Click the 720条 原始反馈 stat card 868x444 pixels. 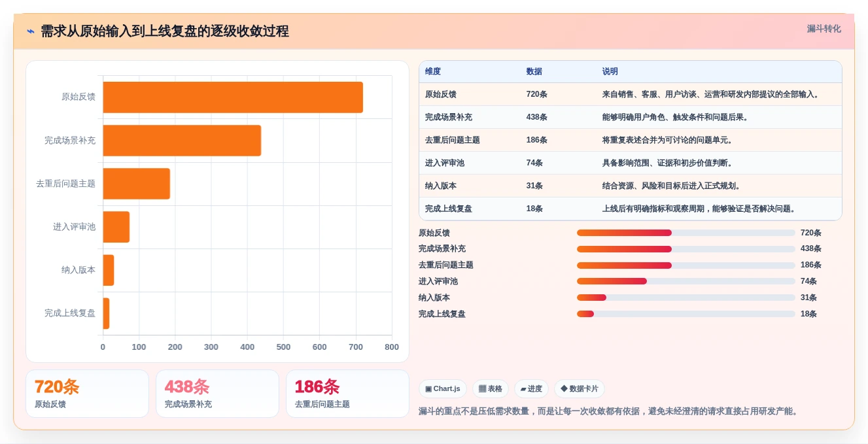tap(87, 394)
